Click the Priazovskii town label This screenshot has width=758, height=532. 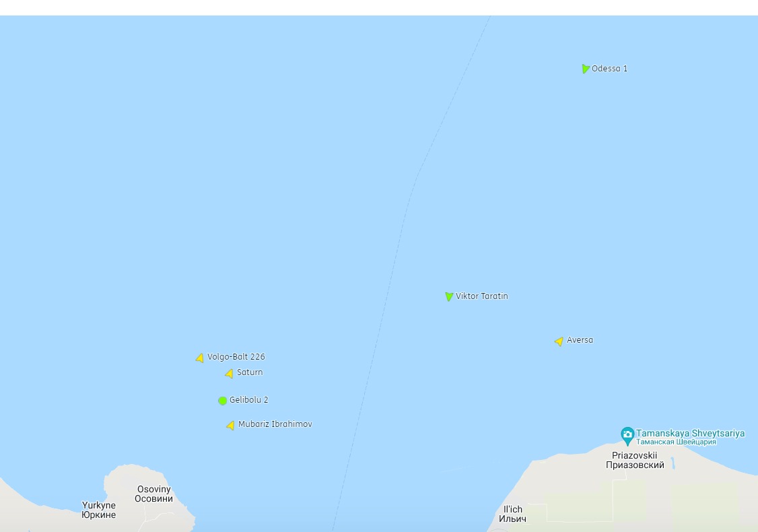[635, 460]
